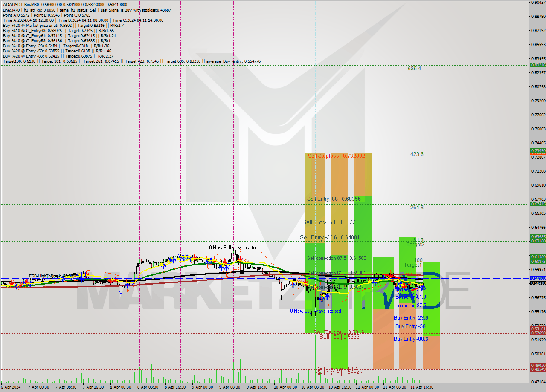
Task: Click the red 0.49020 price tag
Action: coord(537,365)
